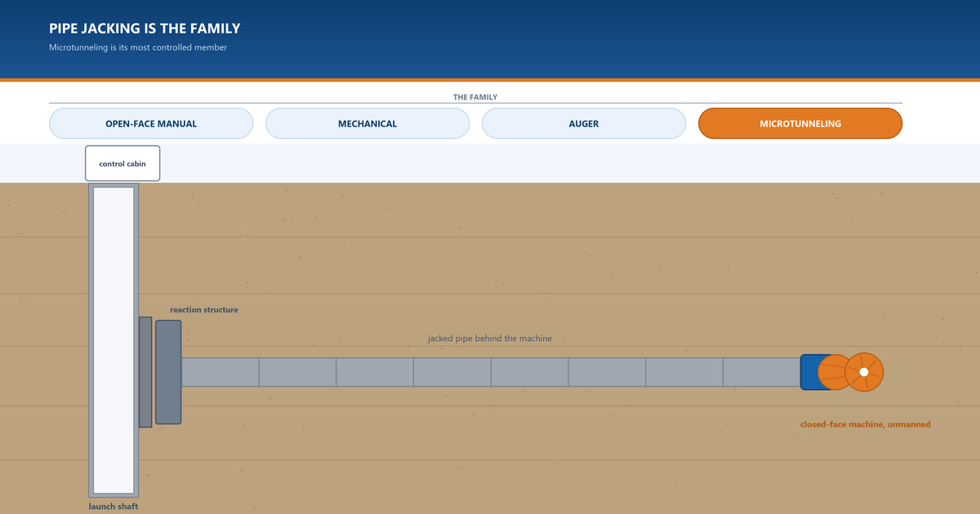Click the "PIPE JACKING IS THE FAMILY" heading
The width and height of the screenshot is (980, 514).
pos(145,29)
